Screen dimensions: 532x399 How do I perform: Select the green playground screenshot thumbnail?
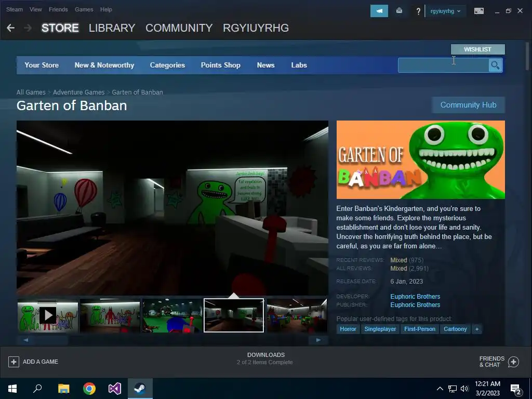(172, 315)
